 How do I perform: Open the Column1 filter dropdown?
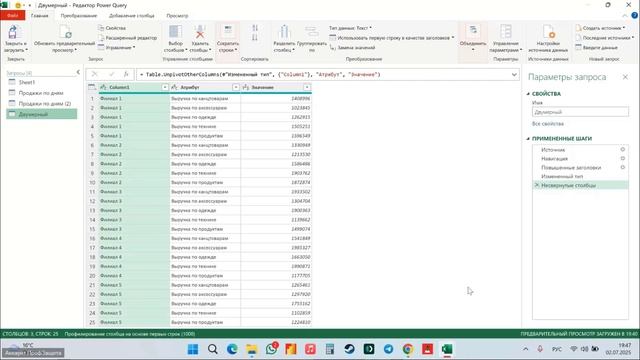point(165,87)
